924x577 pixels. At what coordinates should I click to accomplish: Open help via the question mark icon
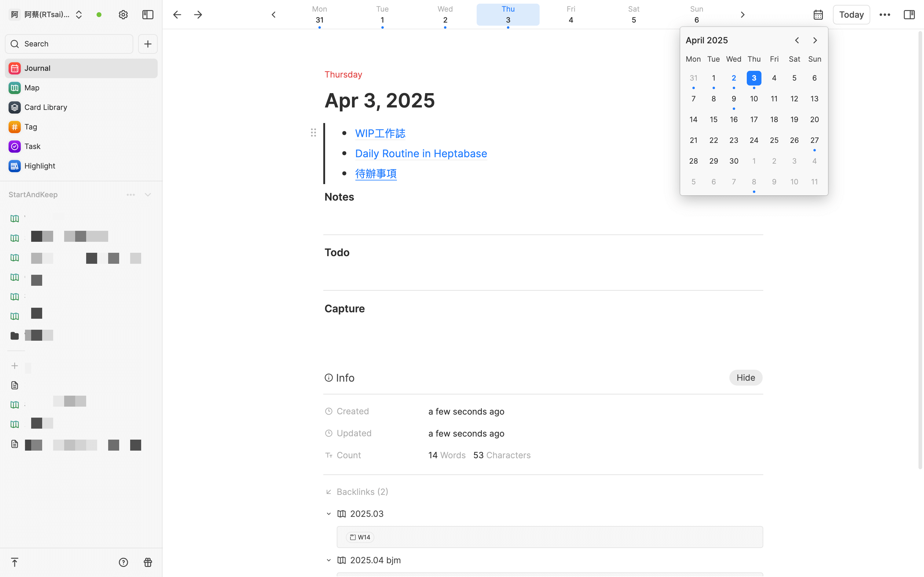123,562
